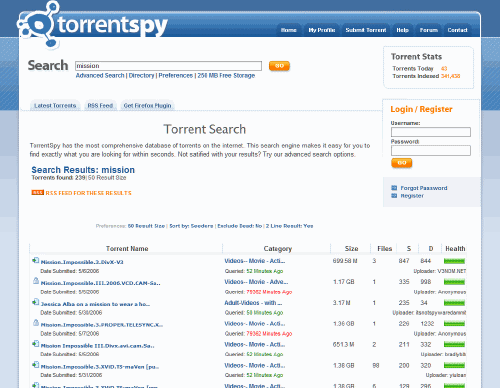
Task: Click the icon next to Forgot Password
Action: tap(394, 188)
